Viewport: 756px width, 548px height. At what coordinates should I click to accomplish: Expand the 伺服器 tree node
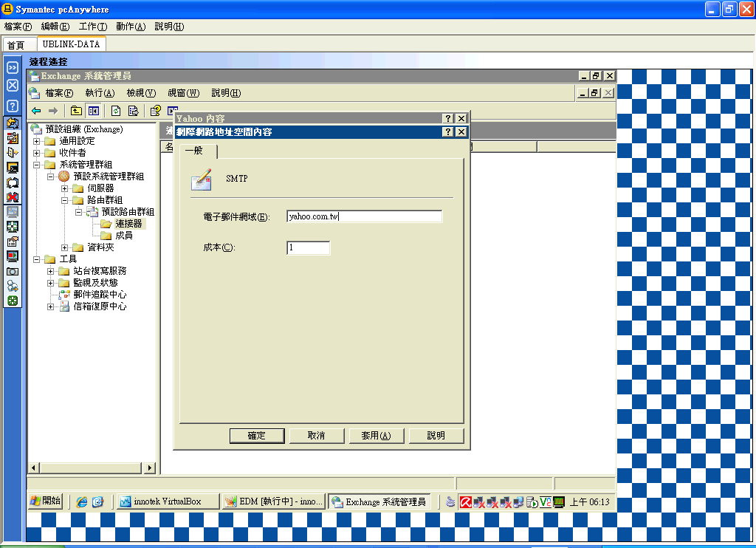tap(65, 188)
